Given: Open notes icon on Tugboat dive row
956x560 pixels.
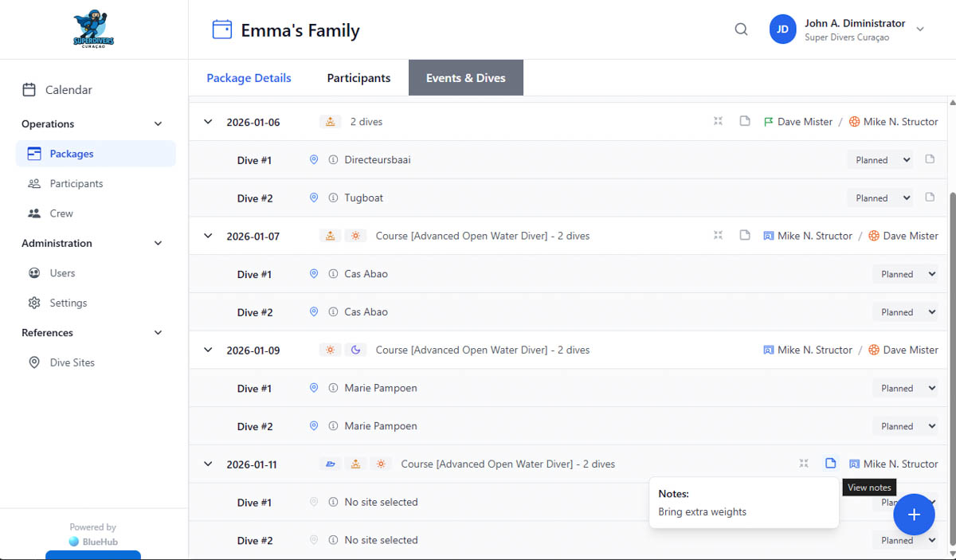Looking at the screenshot, I should tap(930, 198).
